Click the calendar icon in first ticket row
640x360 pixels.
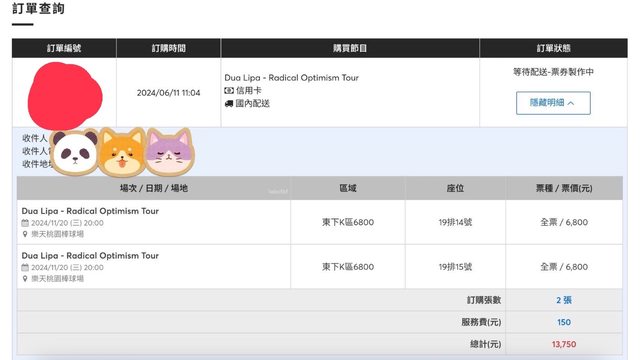pyautogui.click(x=25, y=223)
